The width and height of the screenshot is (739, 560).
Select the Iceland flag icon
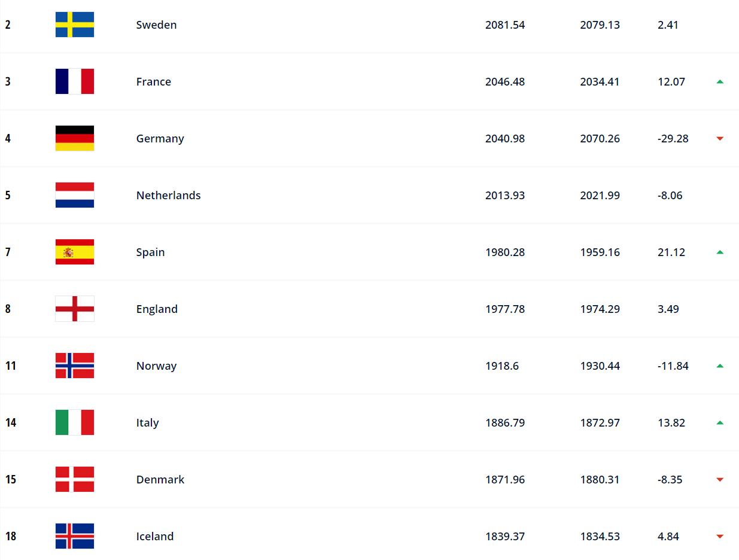click(75, 536)
